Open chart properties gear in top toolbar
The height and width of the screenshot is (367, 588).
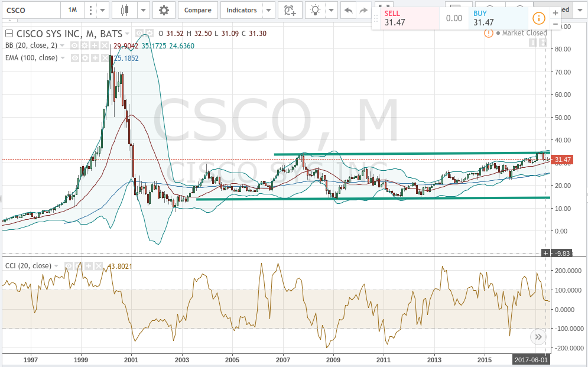pyautogui.click(x=164, y=10)
